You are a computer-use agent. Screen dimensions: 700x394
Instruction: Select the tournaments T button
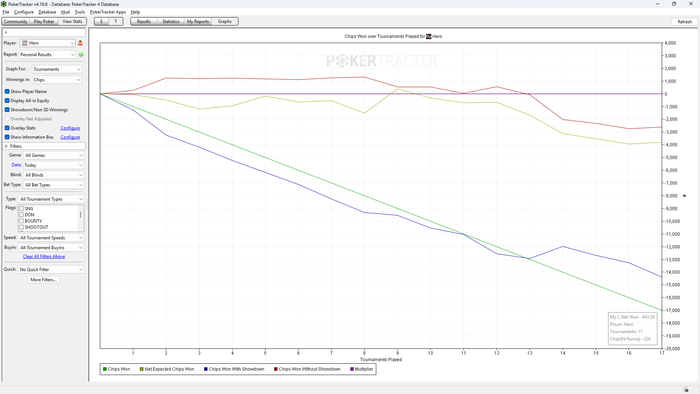[x=116, y=21]
